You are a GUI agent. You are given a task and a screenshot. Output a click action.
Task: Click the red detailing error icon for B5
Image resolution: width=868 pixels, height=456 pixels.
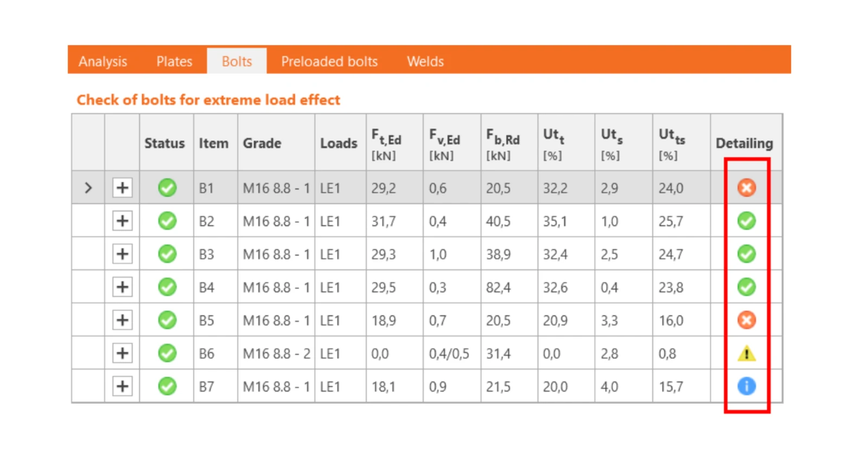[x=746, y=320]
